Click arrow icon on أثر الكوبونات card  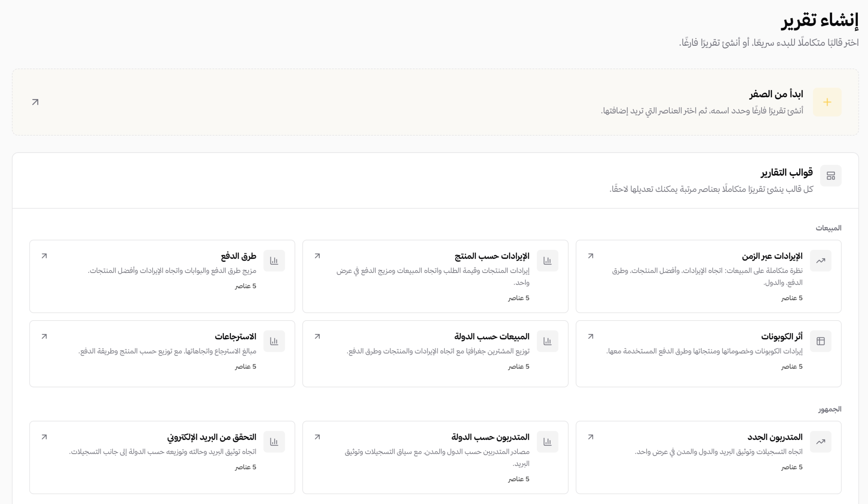590,336
